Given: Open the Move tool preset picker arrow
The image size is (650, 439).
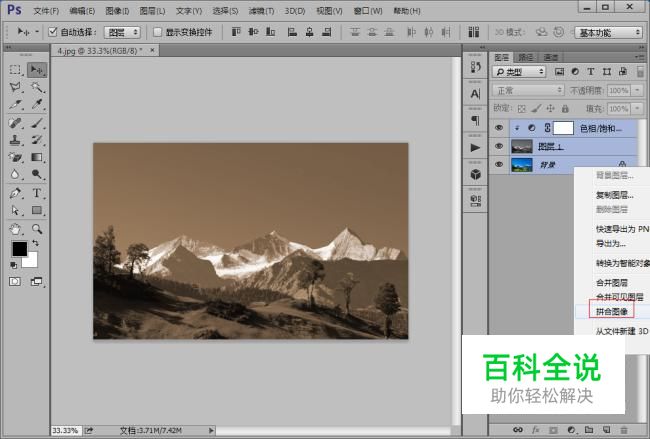Looking at the screenshot, I should click(x=37, y=32).
